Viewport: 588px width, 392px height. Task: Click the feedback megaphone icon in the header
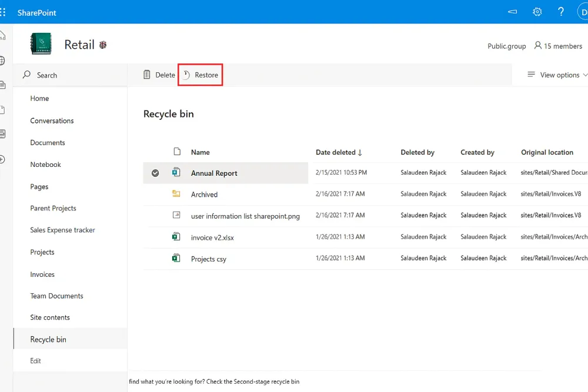pos(512,12)
